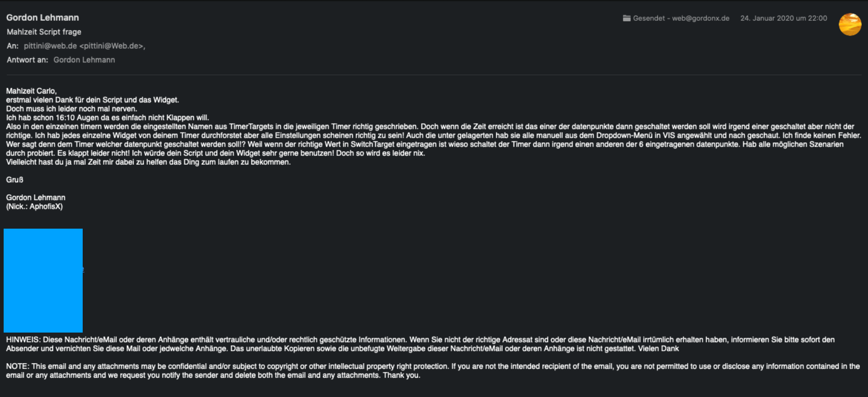Click the signature name Gordon Lehmann in body
The height and width of the screenshot is (397, 868).
36,197
